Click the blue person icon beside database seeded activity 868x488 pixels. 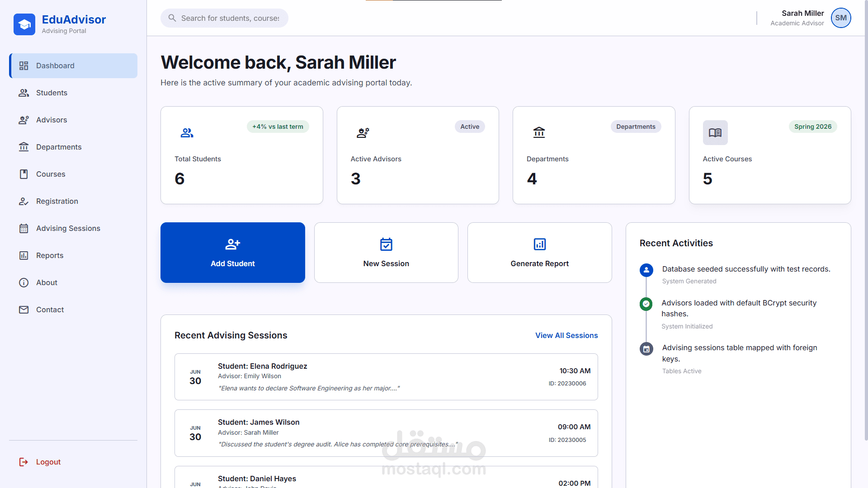[646, 270]
